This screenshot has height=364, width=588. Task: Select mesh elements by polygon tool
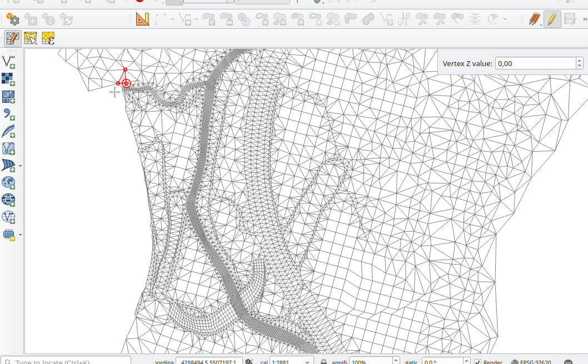31,38
